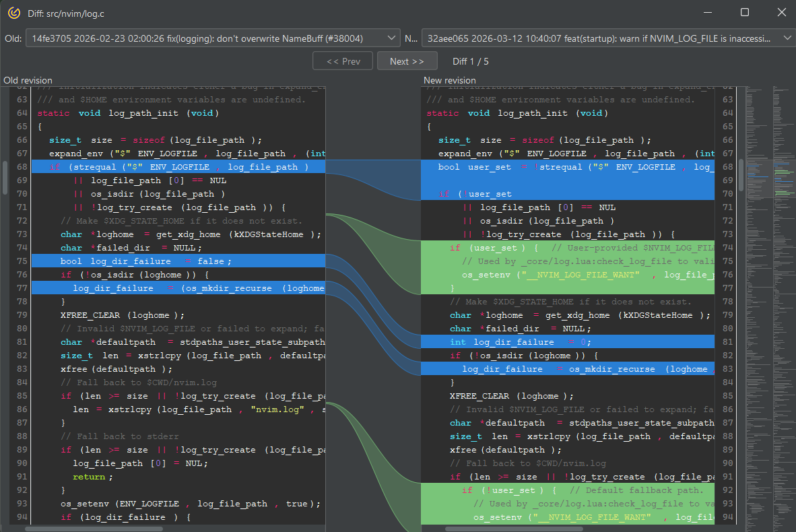Image resolution: width=796 pixels, height=532 pixels.
Task: Click the new revision vertical scrollbar thumb
Action: tap(741, 175)
